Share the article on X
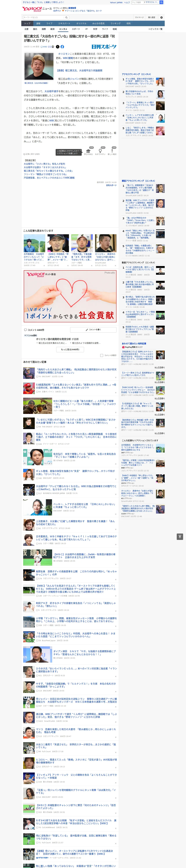This screenshot has width=186, height=868. pyautogui.click(x=57, y=47)
